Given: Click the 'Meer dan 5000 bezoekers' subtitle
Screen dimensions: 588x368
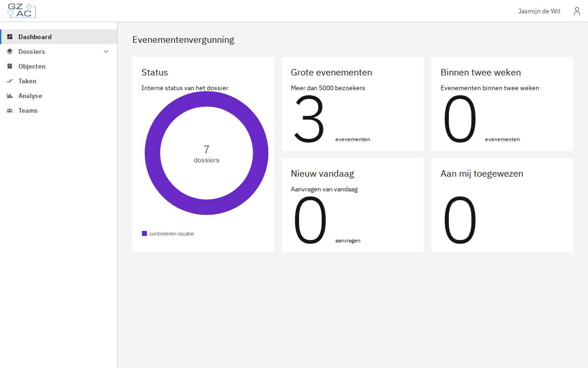Looking at the screenshot, I should [328, 88].
